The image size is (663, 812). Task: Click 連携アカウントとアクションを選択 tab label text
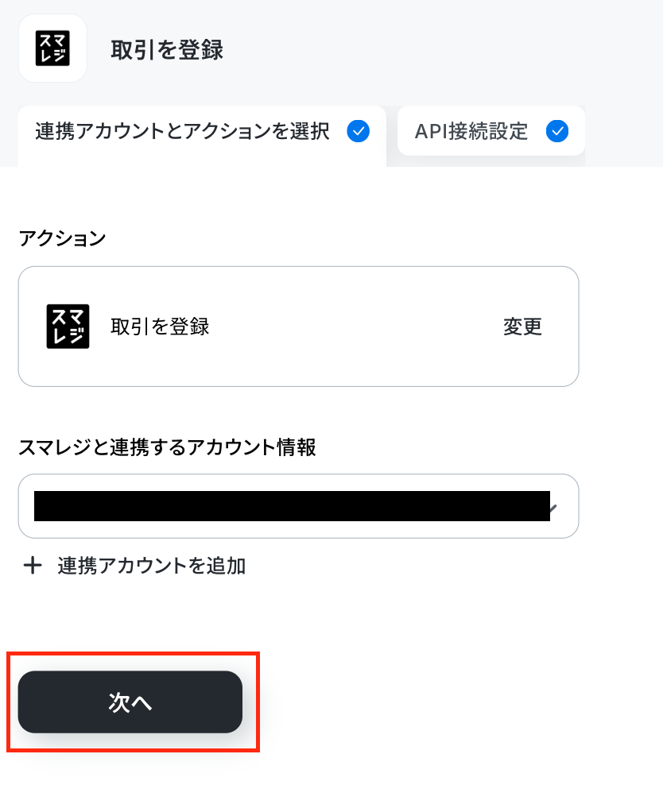pos(182,132)
